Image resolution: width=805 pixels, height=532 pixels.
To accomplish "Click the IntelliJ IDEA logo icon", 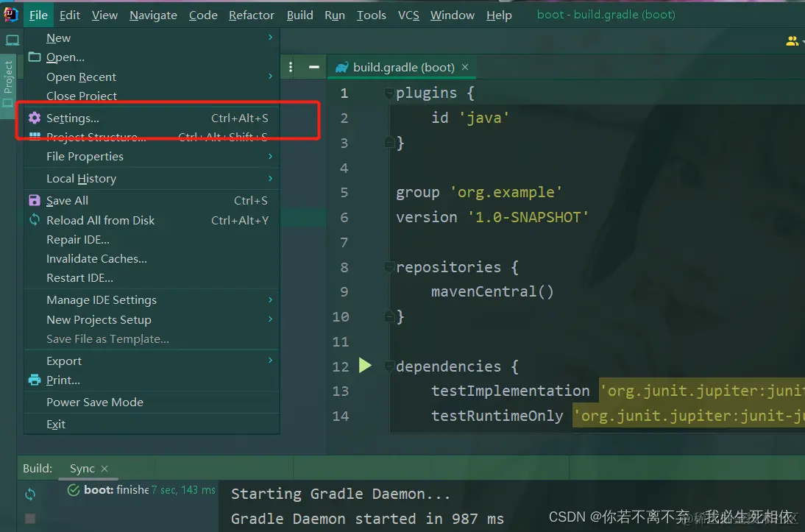I will click(x=10, y=15).
